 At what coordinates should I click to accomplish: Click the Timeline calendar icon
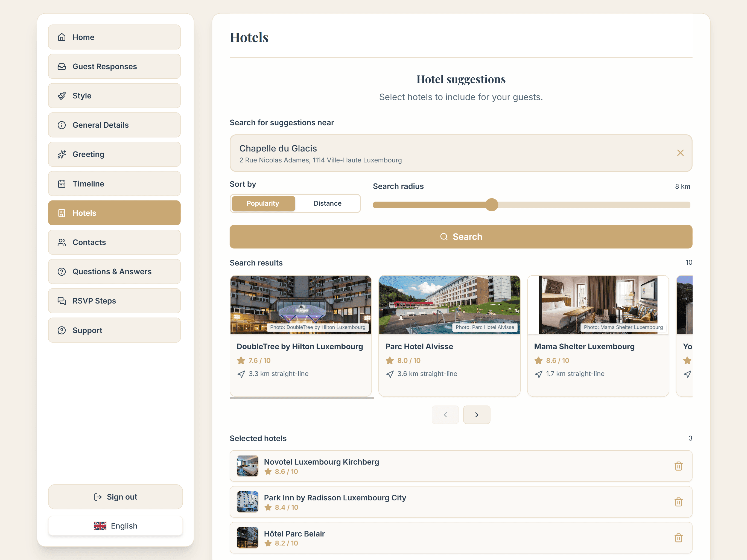[62, 184]
